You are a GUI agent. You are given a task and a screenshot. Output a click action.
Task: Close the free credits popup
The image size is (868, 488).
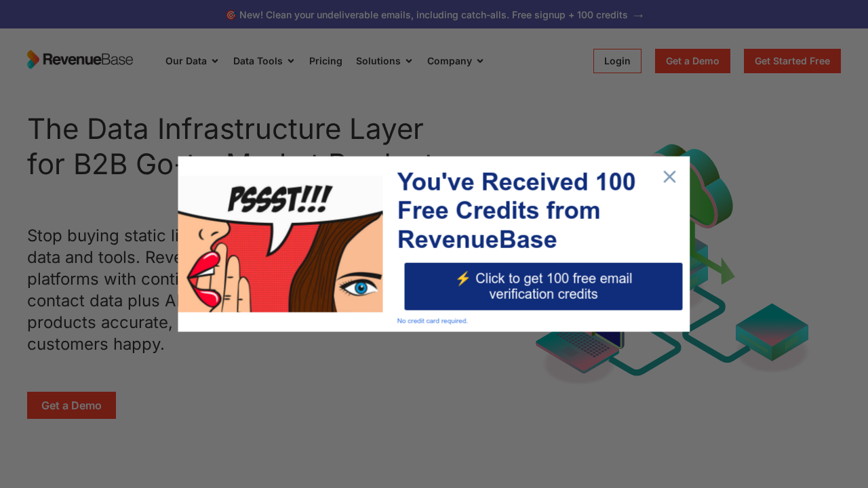pyautogui.click(x=669, y=176)
